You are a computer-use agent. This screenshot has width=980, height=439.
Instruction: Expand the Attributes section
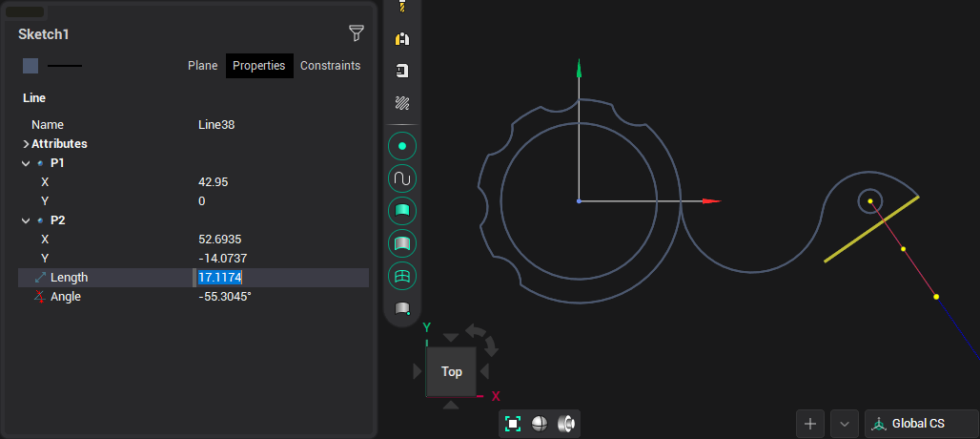[x=26, y=144]
